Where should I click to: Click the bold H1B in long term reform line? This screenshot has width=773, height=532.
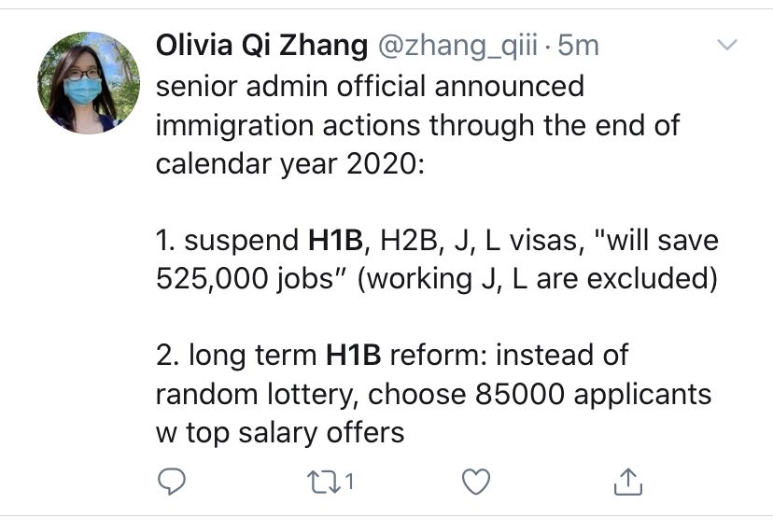[354, 355]
